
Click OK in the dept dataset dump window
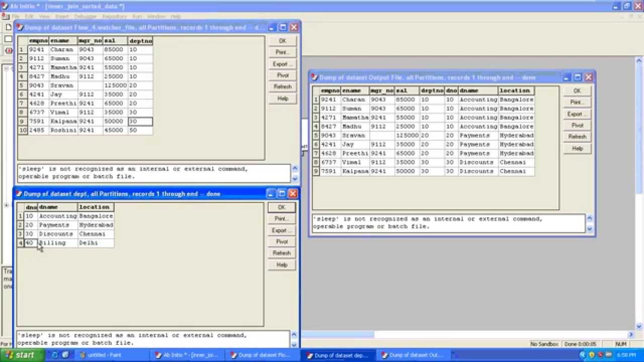click(x=281, y=207)
